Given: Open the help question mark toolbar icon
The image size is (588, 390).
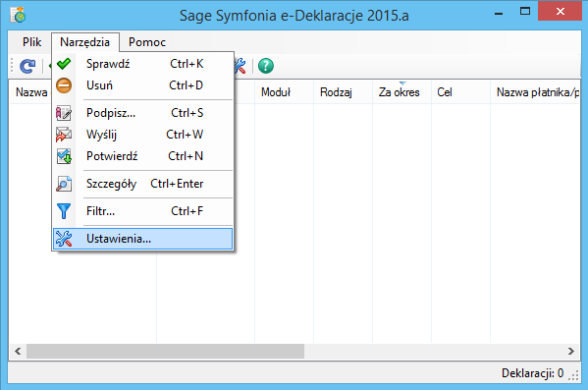Looking at the screenshot, I should [266, 66].
